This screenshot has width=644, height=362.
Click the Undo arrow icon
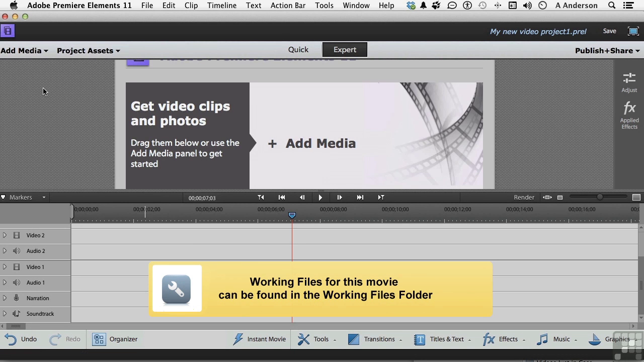(x=11, y=339)
